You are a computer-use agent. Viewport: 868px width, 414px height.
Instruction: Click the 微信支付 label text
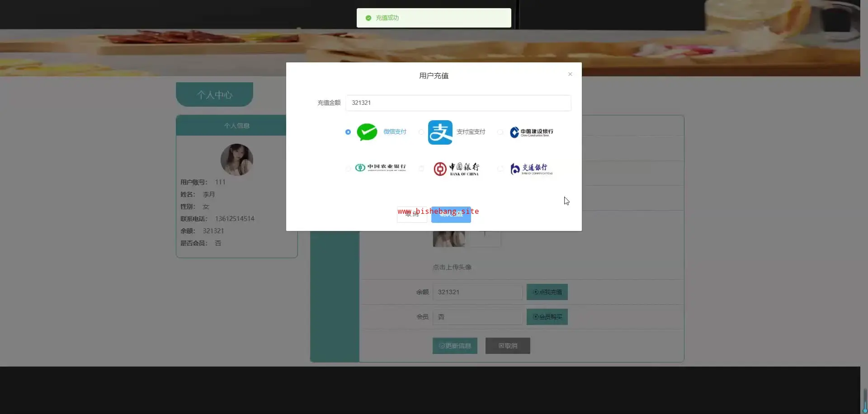[x=395, y=132]
